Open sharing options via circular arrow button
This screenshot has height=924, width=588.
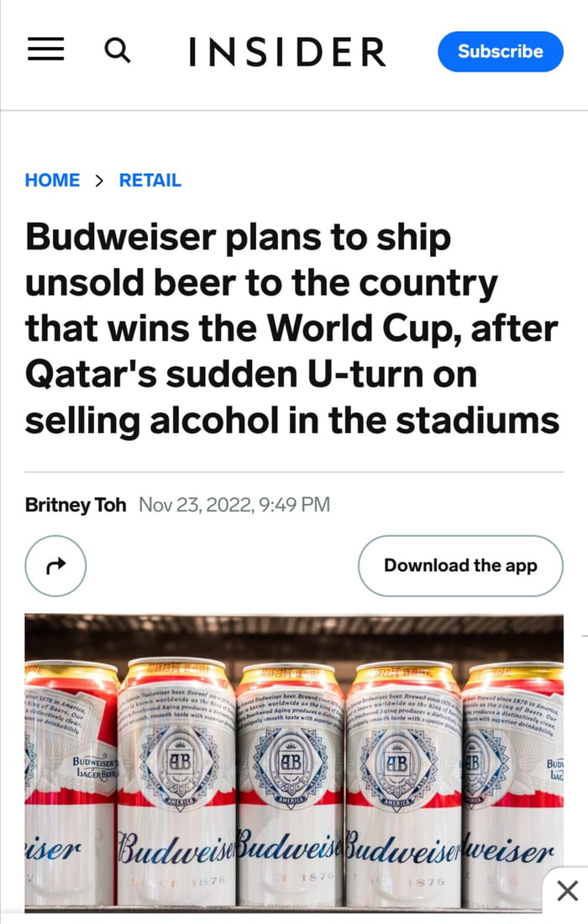point(55,565)
